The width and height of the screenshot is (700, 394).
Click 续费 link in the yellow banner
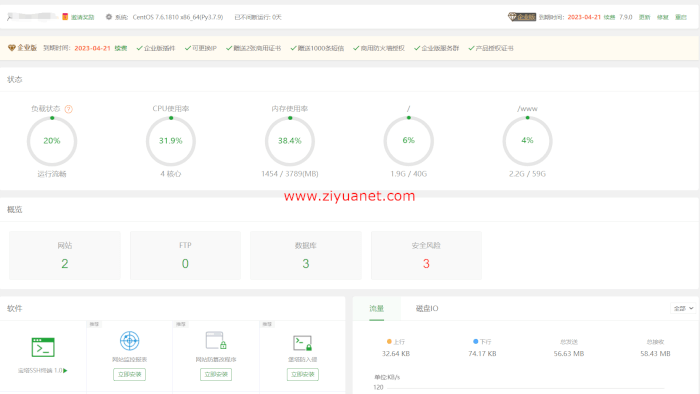[121, 48]
